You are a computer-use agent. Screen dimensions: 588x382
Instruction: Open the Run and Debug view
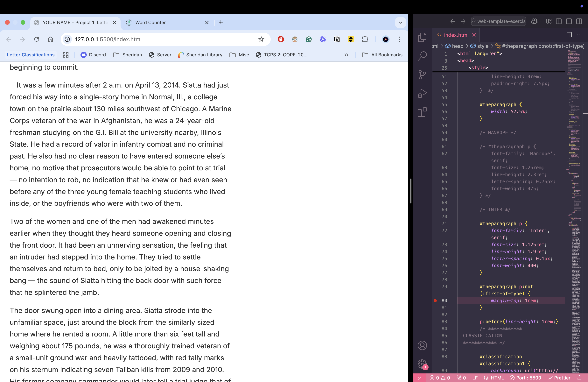(x=422, y=93)
